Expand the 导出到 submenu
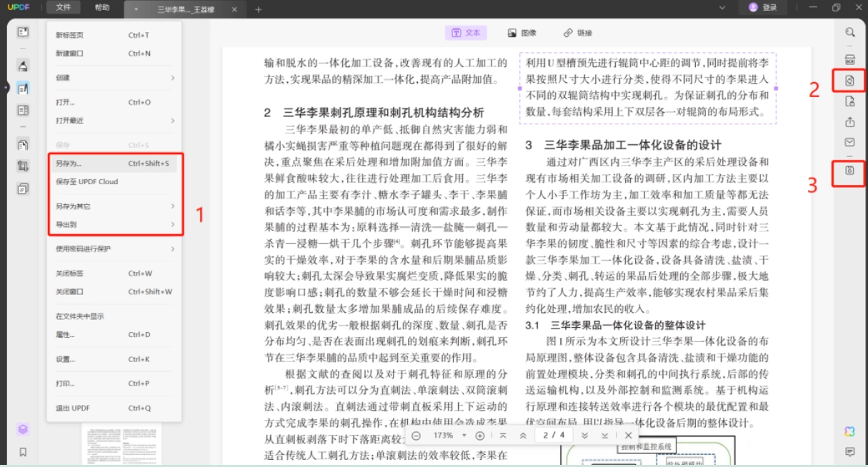This screenshot has width=868, height=467. [115, 225]
